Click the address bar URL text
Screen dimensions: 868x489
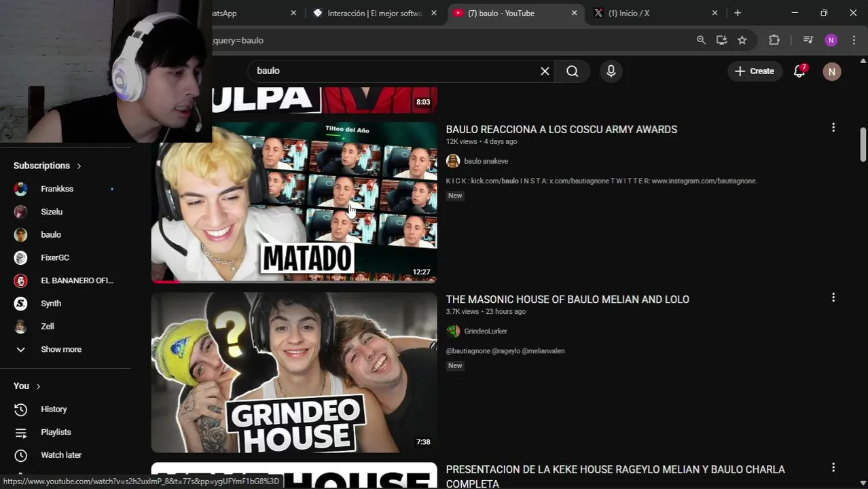(x=238, y=40)
